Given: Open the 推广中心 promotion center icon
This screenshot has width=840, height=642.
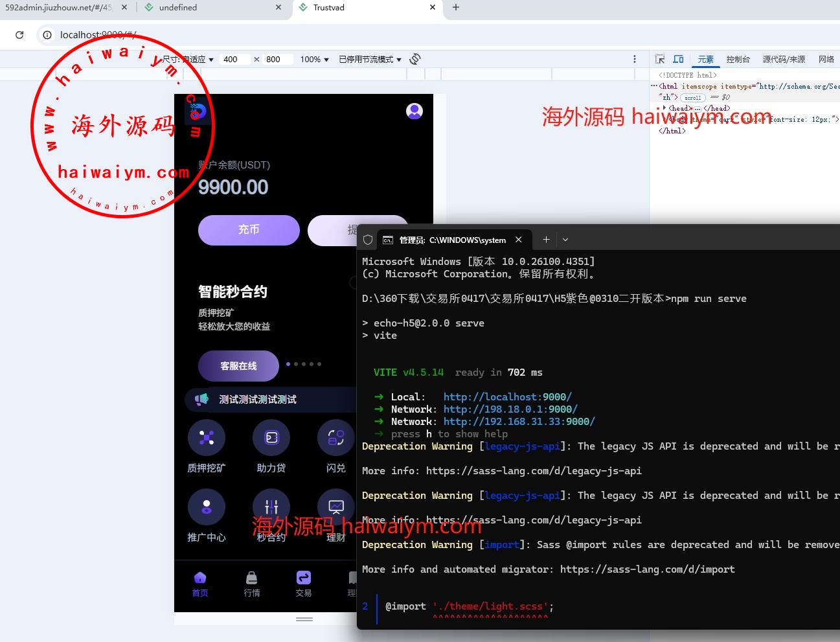Looking at the screenshot, I should tap(207, 507).
